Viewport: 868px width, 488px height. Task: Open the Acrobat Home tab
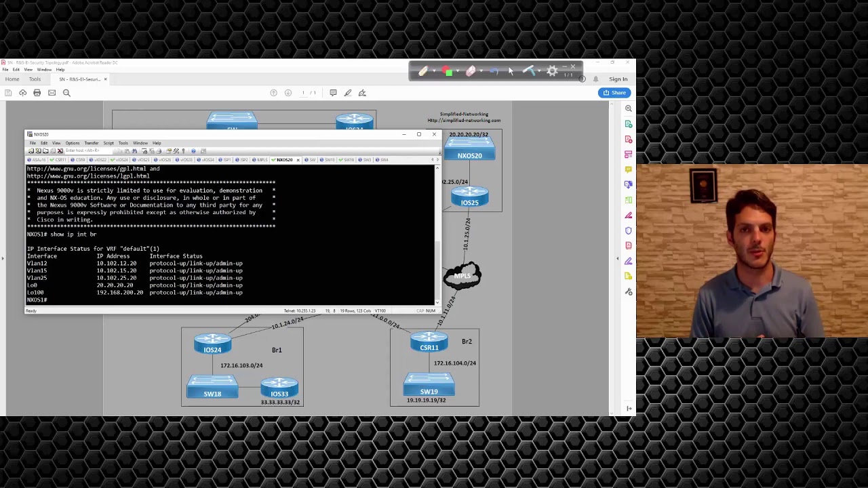(x=12, y=79)
